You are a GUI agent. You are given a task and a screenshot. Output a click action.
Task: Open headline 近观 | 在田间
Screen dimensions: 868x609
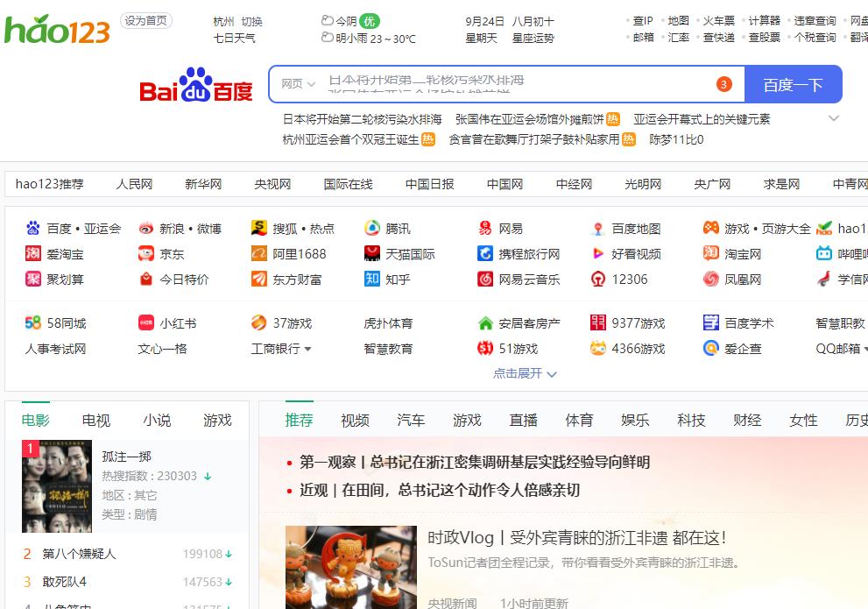[440, 490]
